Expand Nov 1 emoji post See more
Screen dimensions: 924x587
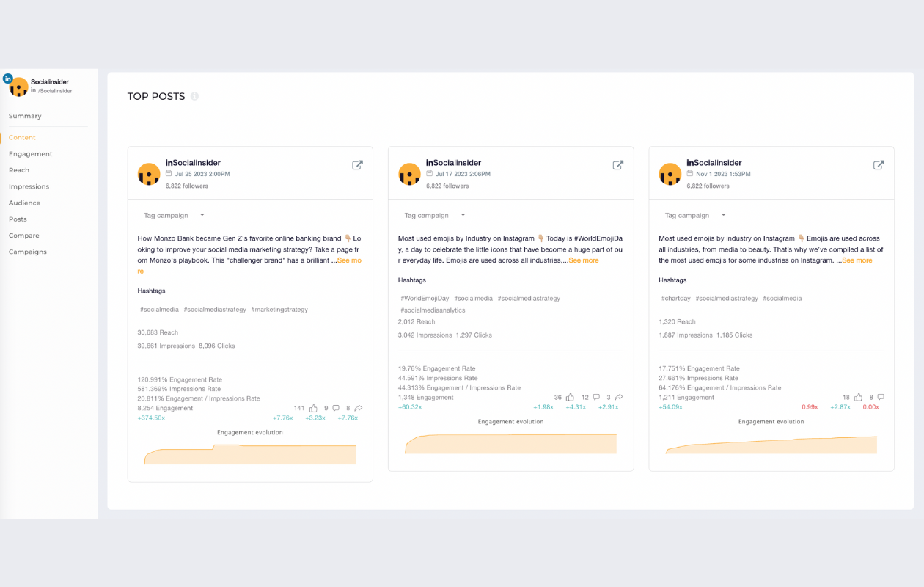tap(857, 260)
